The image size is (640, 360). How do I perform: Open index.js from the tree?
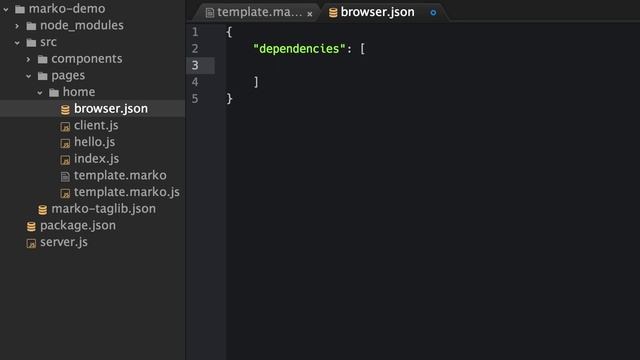coord(96,159)
